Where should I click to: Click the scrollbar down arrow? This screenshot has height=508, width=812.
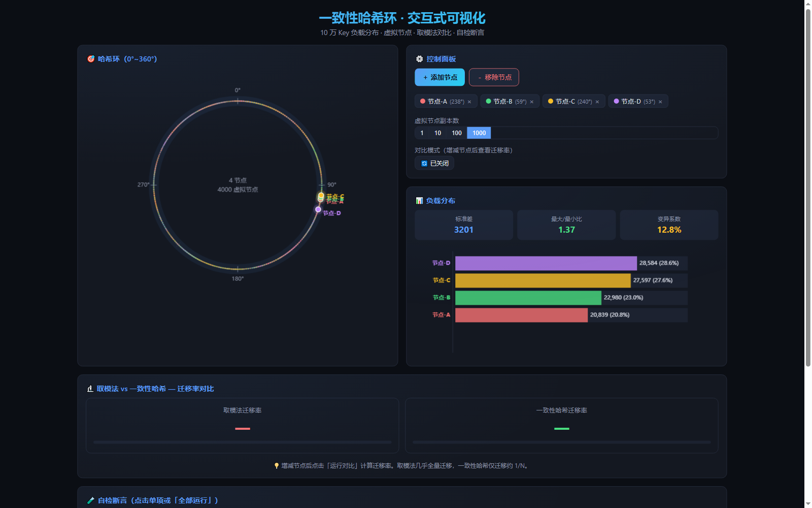click(x=808, y=504)
